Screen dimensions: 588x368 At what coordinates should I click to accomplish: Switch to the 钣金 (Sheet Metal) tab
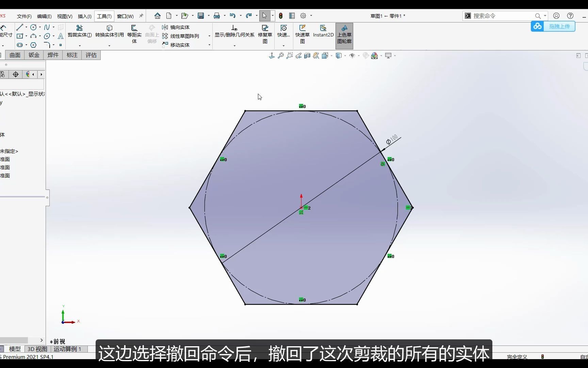pyautogui.click(x=34, y=55)
